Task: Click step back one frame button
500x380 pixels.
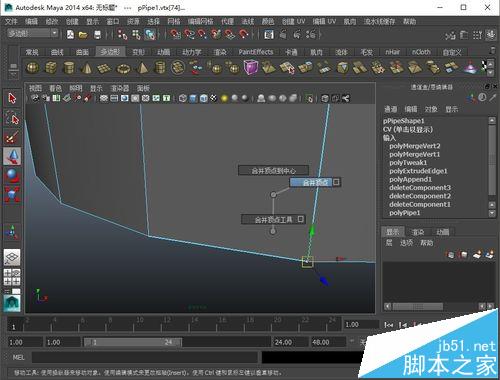Action: coord(403,324)
